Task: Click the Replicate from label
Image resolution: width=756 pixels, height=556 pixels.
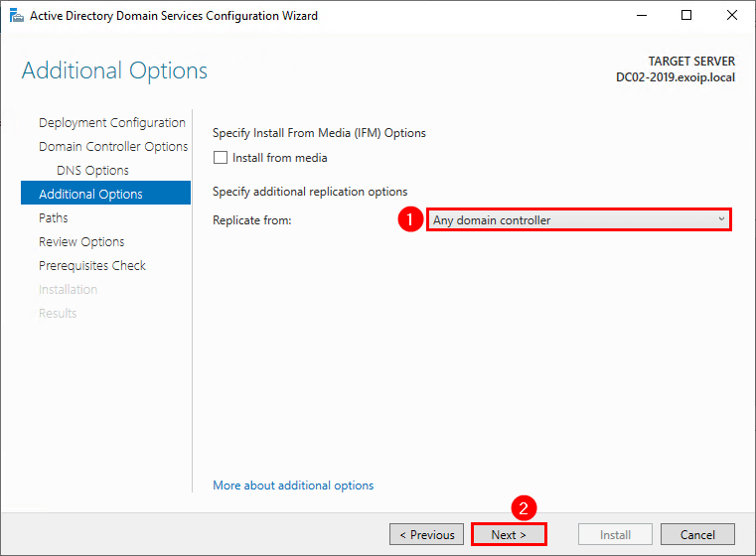Action: 252,220
